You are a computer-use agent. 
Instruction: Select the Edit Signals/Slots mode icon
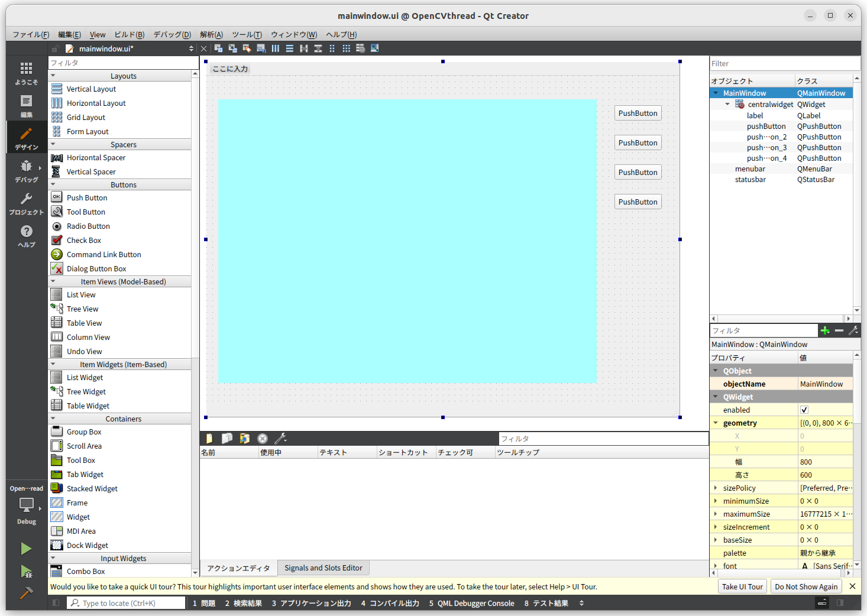(x=232, y=48)
